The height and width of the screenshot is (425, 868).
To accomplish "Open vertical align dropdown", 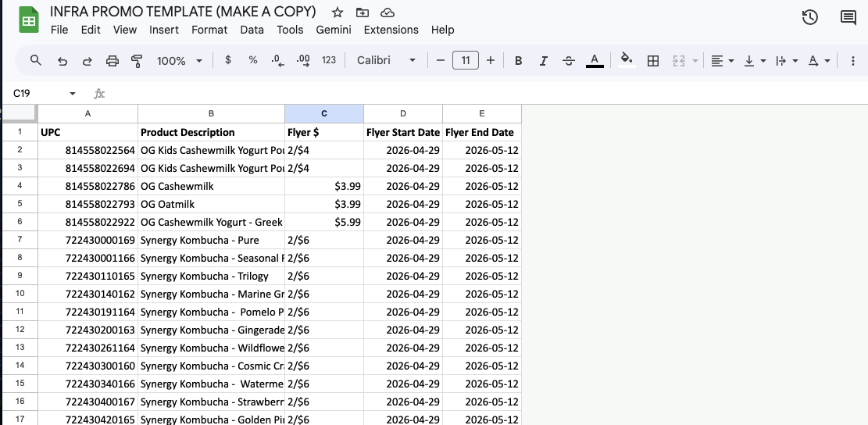I will pos(755,61).
